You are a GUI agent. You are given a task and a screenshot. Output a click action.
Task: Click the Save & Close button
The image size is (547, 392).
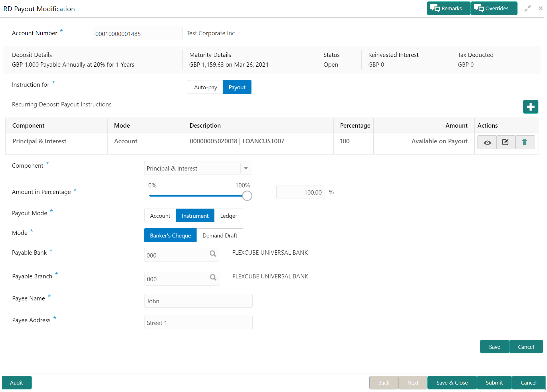pos(452,383)
